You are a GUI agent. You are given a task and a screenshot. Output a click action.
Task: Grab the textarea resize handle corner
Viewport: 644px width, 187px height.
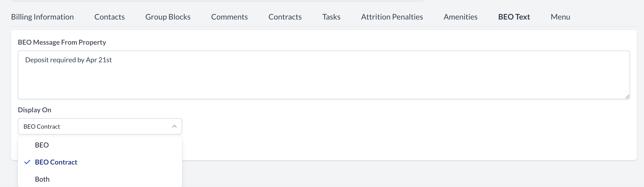pos(627,97)
